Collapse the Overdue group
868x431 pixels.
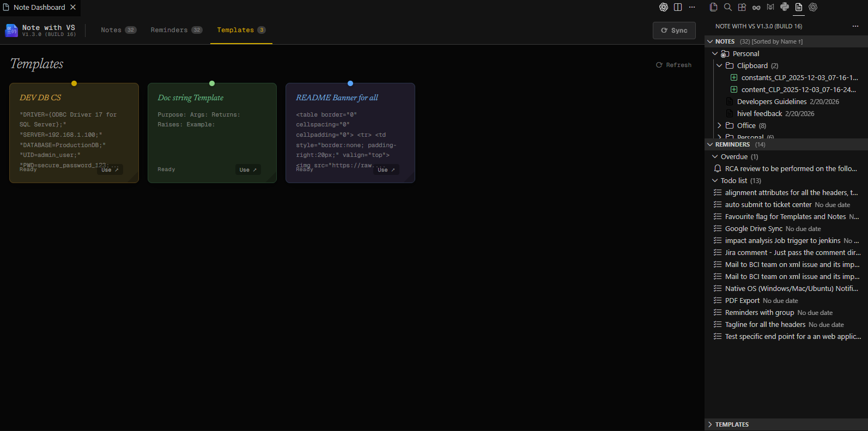tap(715, 156)
